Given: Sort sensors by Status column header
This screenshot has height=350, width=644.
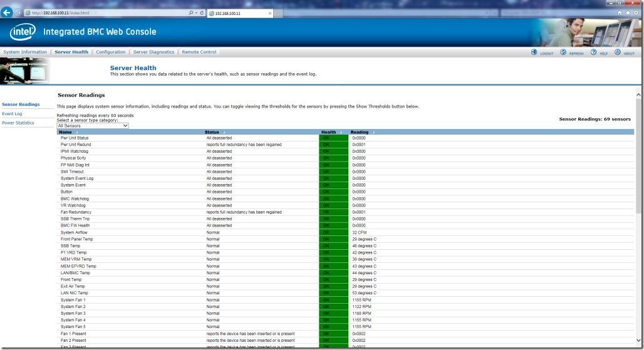Looking at the screenshot, I should (212, 132).
